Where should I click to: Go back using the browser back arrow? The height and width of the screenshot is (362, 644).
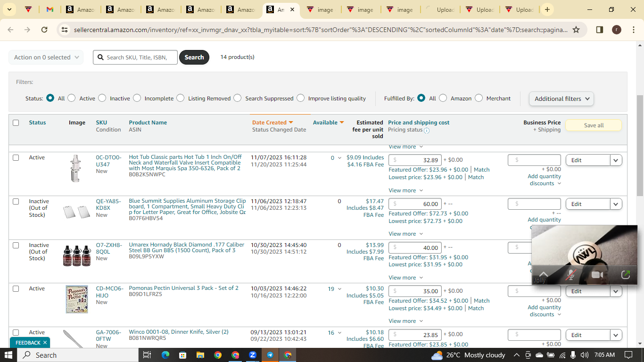click(10, 30)
